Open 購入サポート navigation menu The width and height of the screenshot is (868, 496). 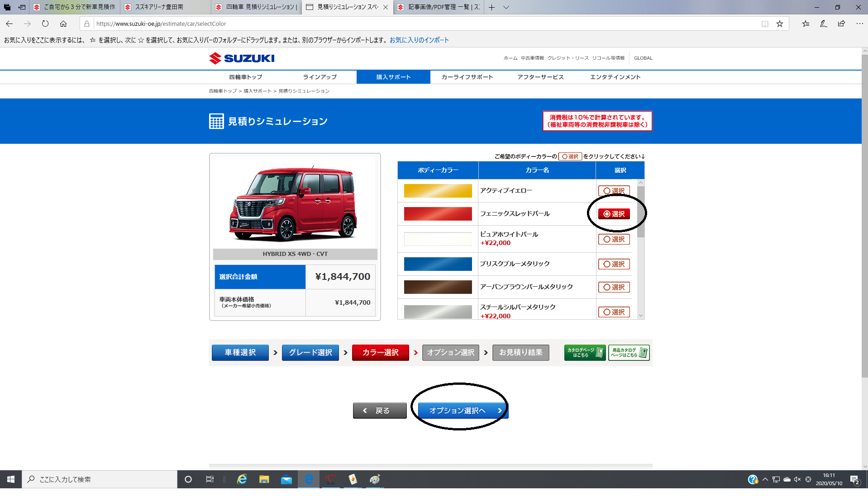[x=393, y=77]
